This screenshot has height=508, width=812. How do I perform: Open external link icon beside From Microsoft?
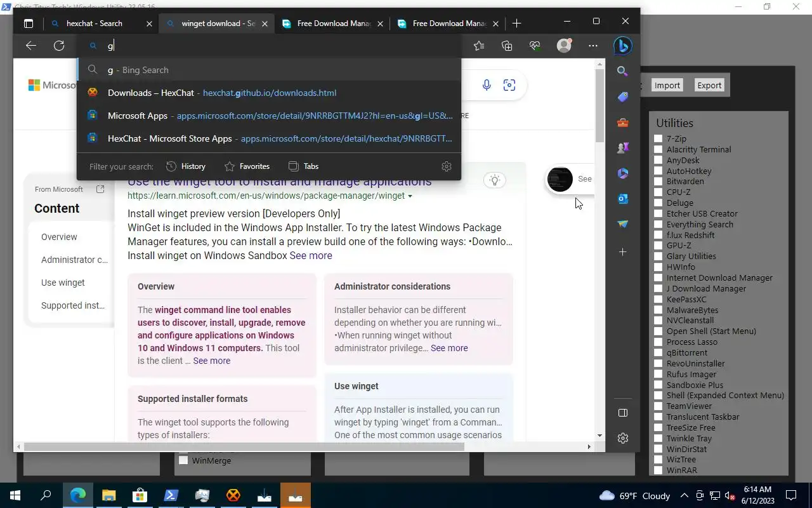(100, 189)
